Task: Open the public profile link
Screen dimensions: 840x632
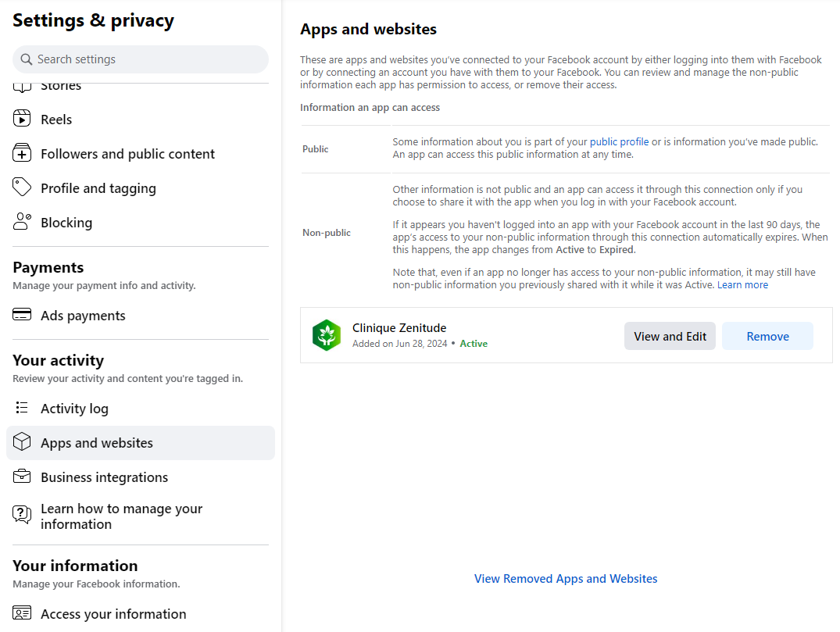Action: tap(619, 142)
